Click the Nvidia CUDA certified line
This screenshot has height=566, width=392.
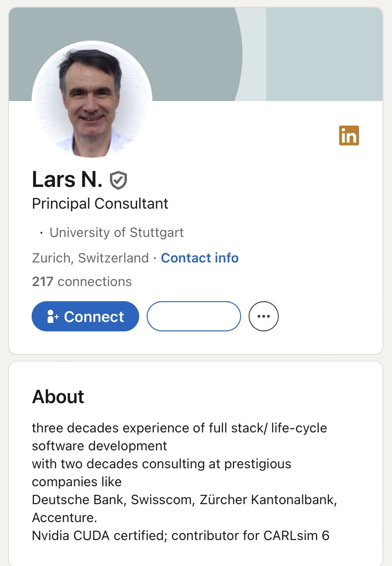pyautogui.click(x=180, y=536)
